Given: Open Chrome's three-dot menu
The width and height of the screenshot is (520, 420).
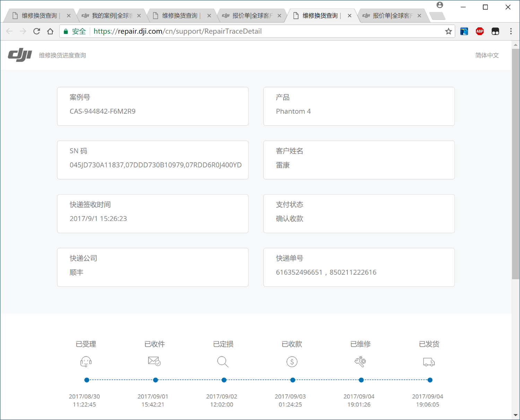Looking at the screenshot, I should point(511,32).
